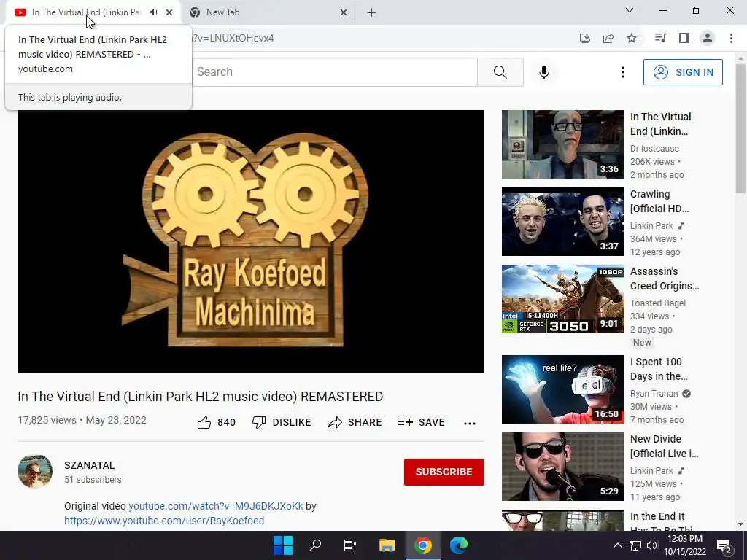Click the YouTube search magnifier button
The height and width of the screenshot is (560, 747).
pos(500,72)
